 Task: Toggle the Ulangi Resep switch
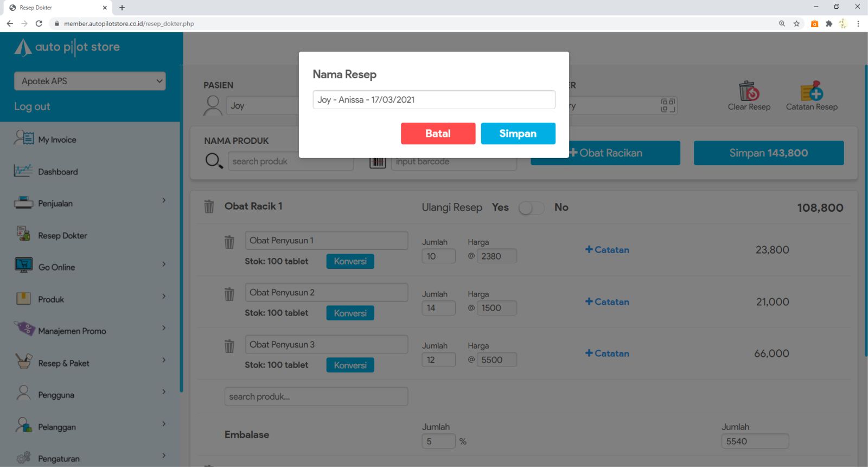point(531,208)
